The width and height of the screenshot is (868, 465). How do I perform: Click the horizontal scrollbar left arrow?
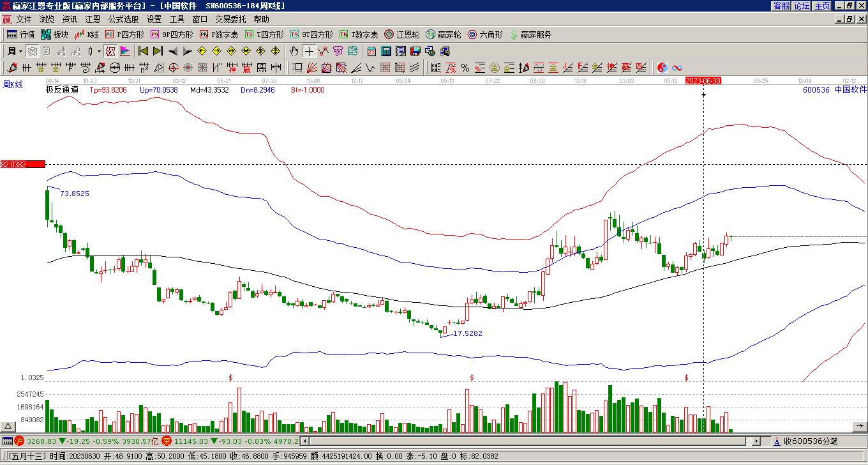pos(305,441)
